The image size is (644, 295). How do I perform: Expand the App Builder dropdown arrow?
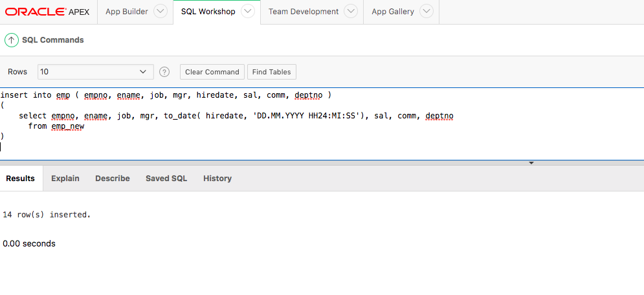tap(161, 12)
